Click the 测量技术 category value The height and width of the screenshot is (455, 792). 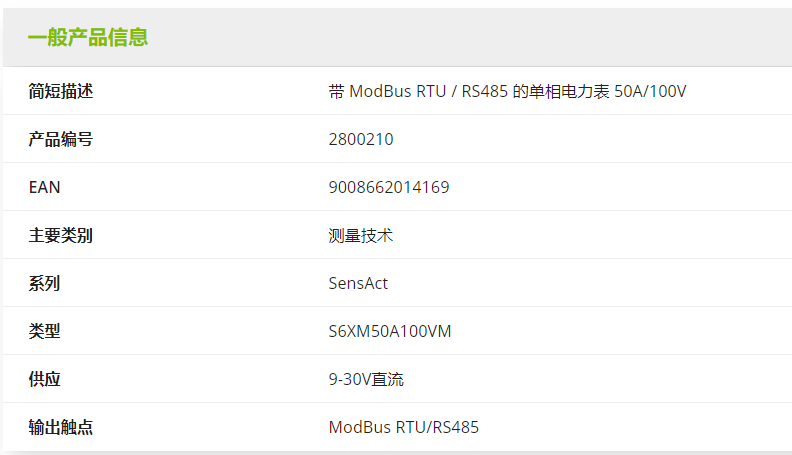click(x=361, y=235)
